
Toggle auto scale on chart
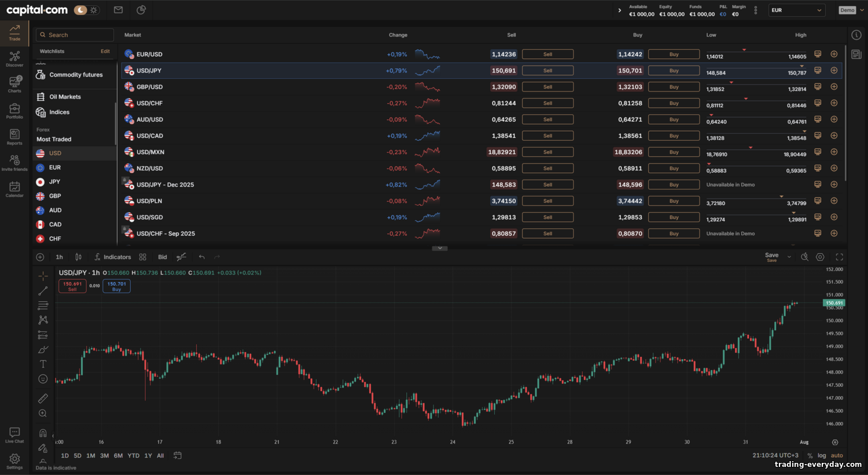pos(837,455)
